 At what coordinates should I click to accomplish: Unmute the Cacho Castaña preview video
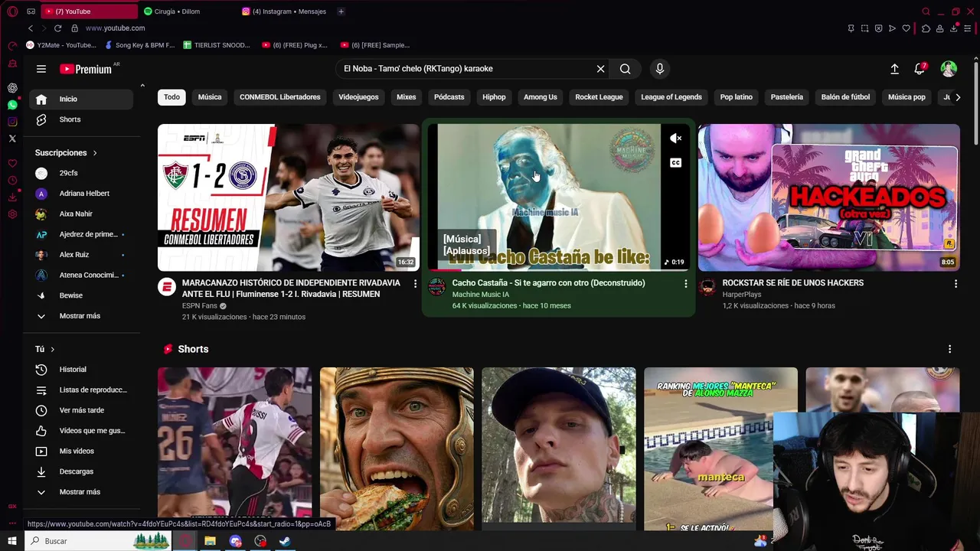[675, 139]
